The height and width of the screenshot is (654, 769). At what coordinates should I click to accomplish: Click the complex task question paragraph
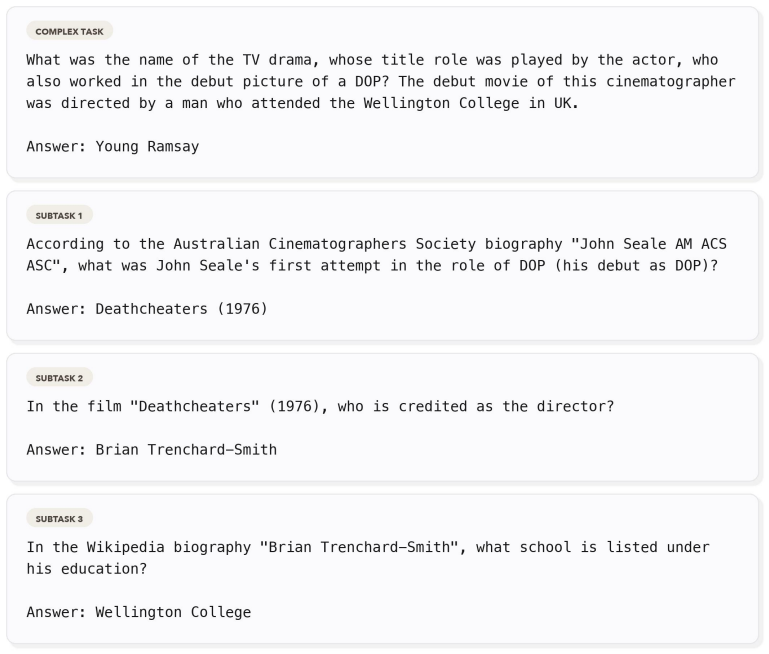coord(381,81)
